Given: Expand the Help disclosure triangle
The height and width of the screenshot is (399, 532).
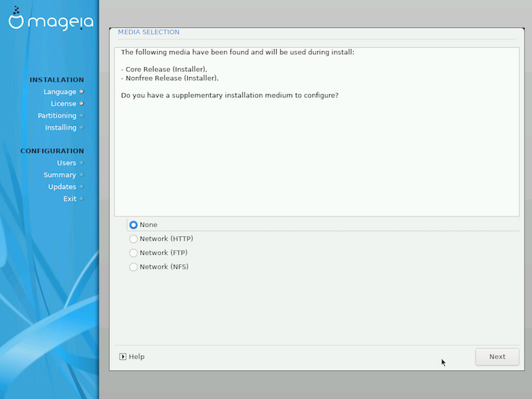Looking at the screenshot, I should click(122, 356).
